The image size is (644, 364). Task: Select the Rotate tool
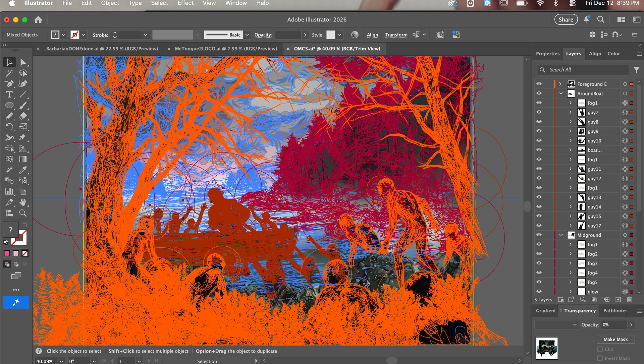9,127
